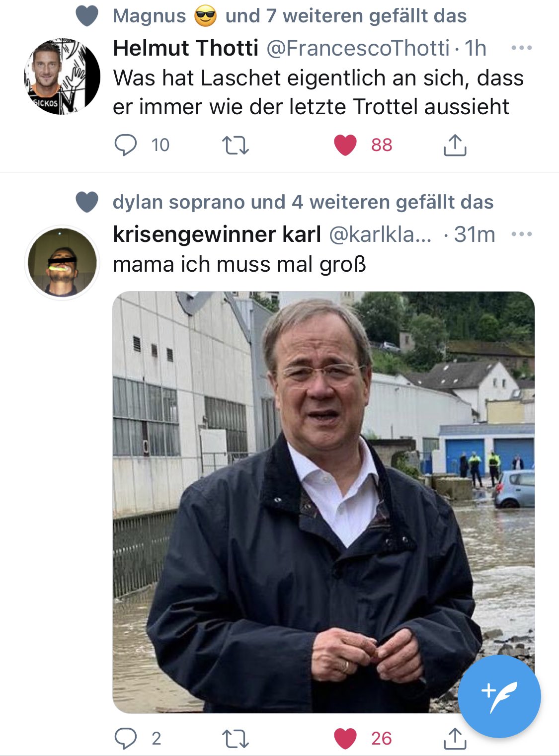Open "Magnus und 7 weiteren gefällt das"
The width and height of the screenshot is (559, 756).
coord(290,16)
